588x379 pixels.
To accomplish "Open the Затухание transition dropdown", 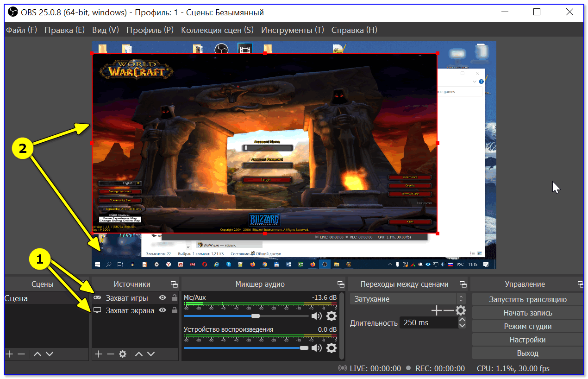I will click(407, 299).
